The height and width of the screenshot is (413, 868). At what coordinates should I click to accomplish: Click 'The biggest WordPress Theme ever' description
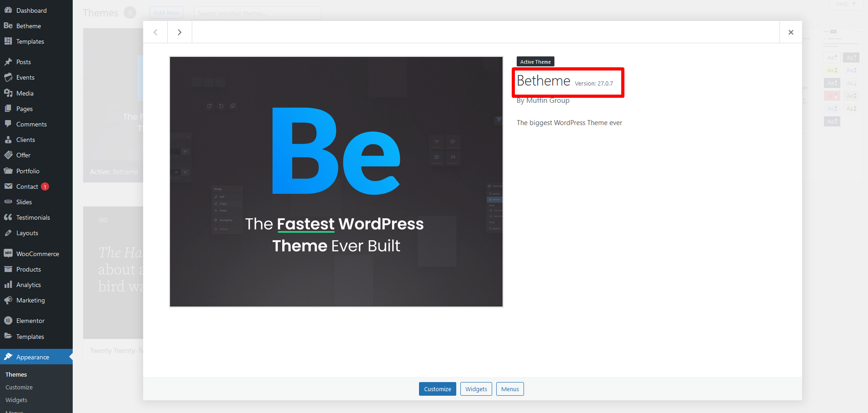point(569,123)
